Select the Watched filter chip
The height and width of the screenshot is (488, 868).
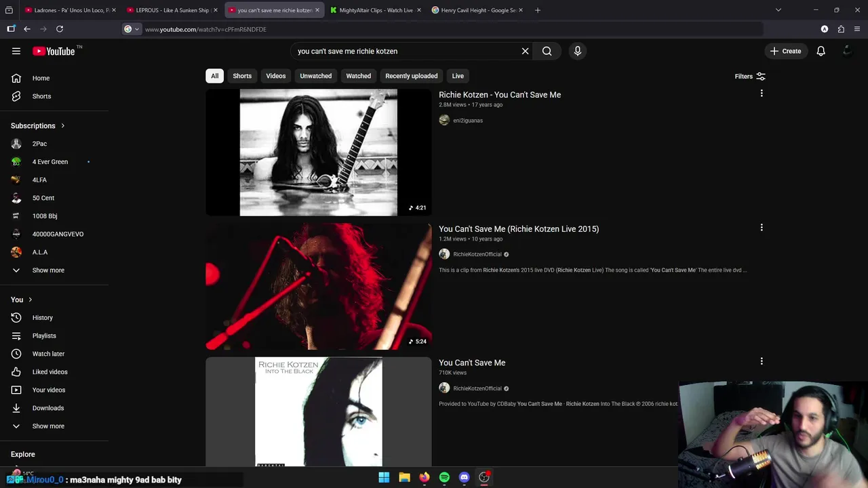click(359, 76)
